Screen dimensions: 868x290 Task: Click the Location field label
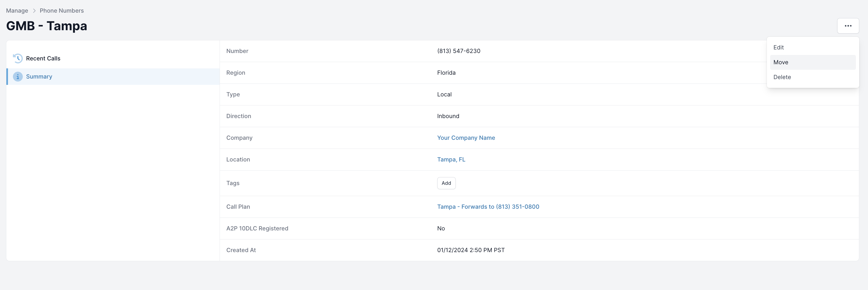pyautogui.click(x=238, y=159)
